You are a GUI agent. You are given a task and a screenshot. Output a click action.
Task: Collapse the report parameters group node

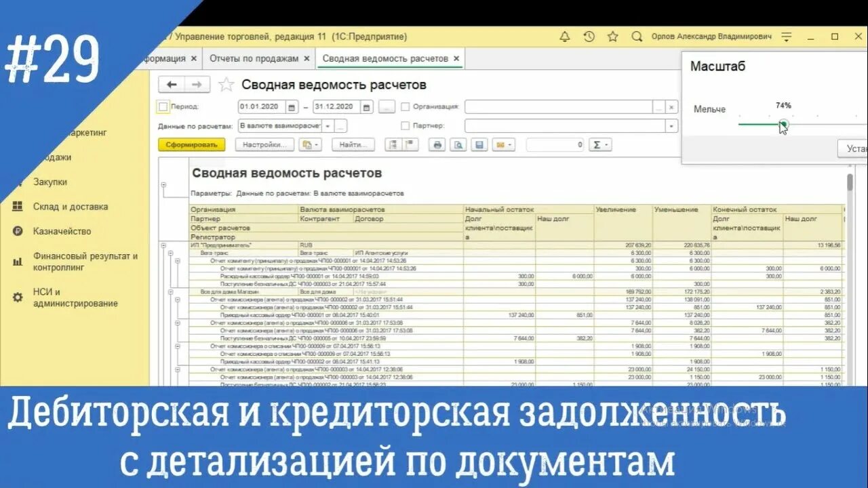click(x=163, y=184)
